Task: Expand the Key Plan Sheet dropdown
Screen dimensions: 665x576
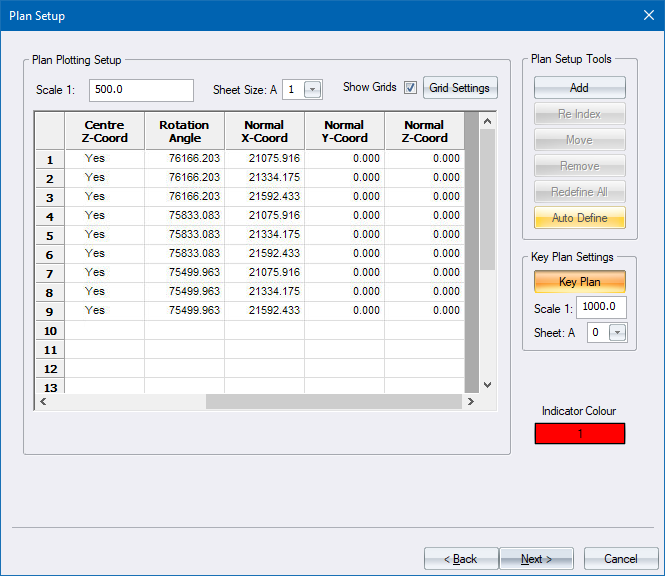Action: (x=616, y=333)
